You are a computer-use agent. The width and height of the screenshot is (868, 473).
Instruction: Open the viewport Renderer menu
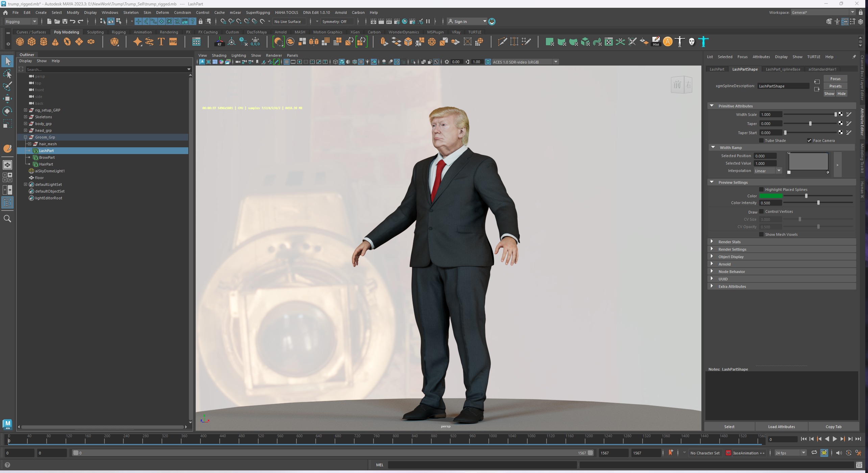pyautogui.click(x=273, y=55)
